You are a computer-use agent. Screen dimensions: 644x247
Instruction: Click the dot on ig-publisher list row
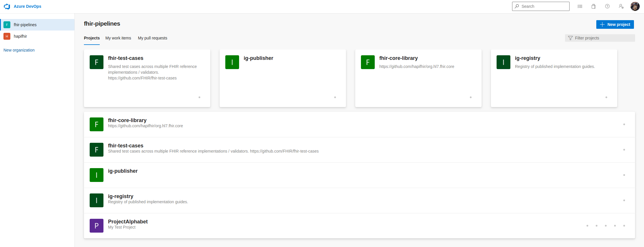point(624,175)
